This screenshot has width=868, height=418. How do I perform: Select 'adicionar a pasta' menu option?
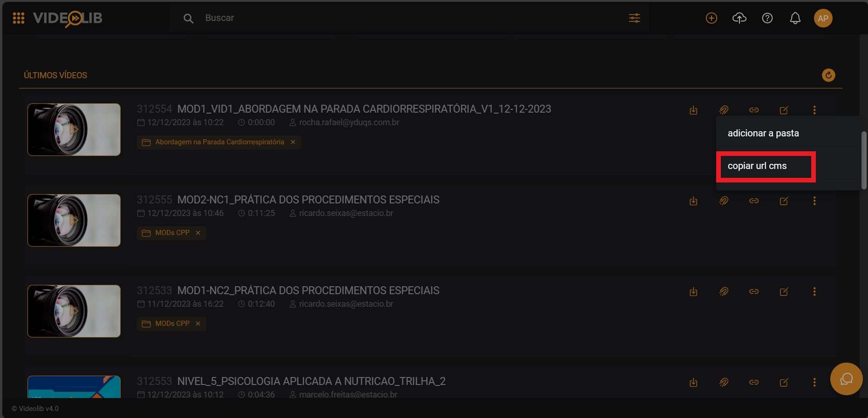coord(788,133)
